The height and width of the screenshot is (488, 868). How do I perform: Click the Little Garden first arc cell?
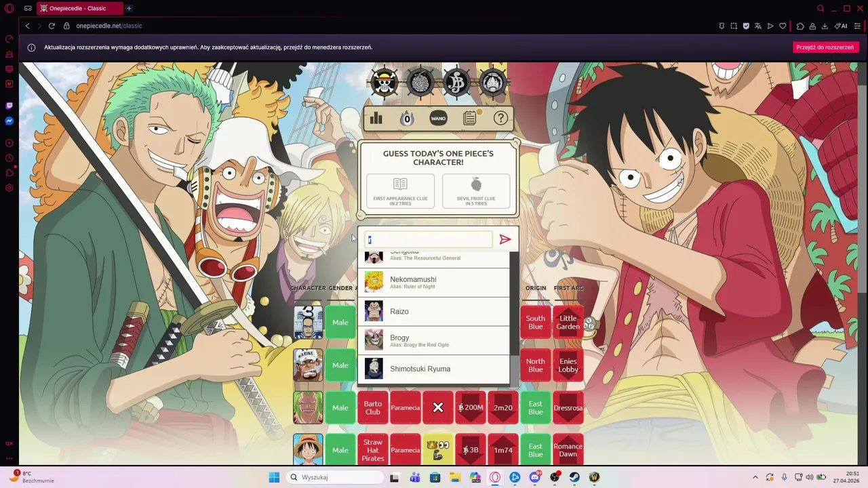(x=568, y=322)
